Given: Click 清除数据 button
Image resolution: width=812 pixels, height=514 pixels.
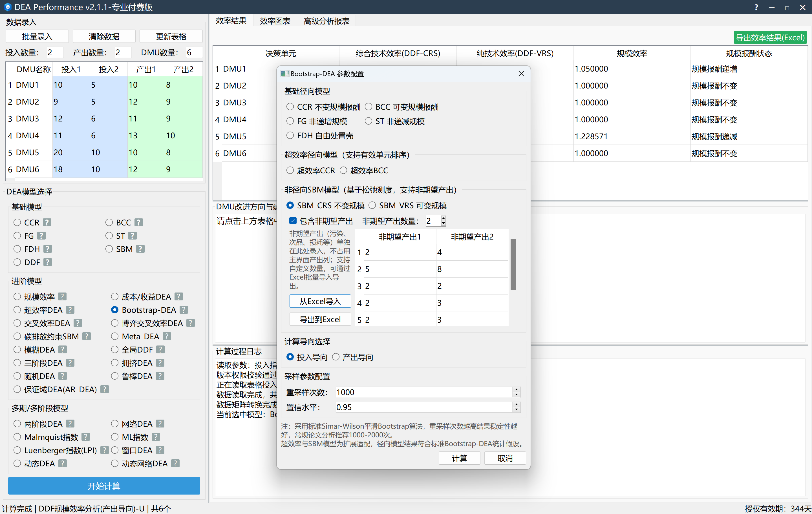Looking at the screenshot, I should [104, 36].
